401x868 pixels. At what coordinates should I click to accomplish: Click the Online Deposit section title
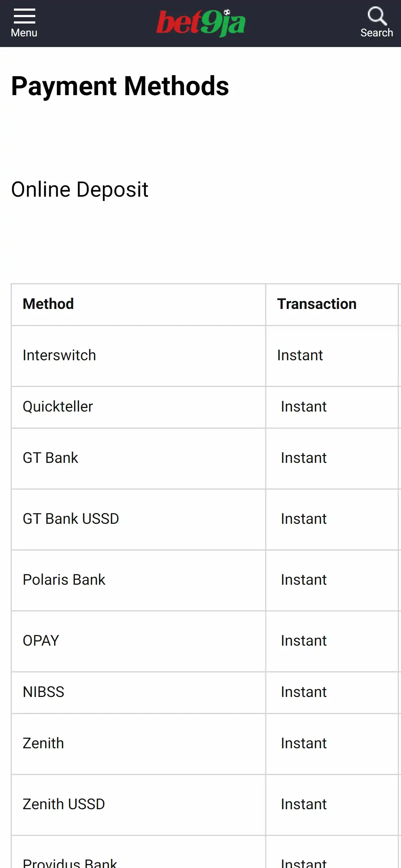80,189
